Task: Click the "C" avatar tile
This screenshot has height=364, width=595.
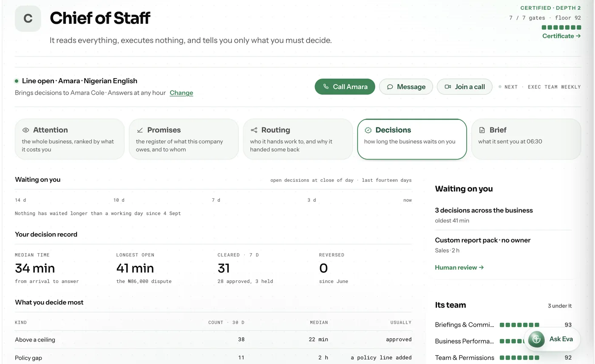Action: [x=28, y=18]
